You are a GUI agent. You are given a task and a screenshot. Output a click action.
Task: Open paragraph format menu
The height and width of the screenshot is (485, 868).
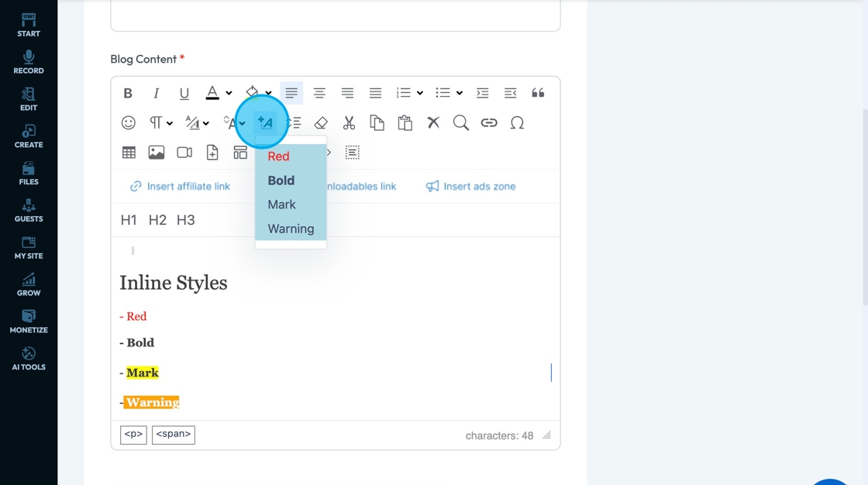point(161,123)
